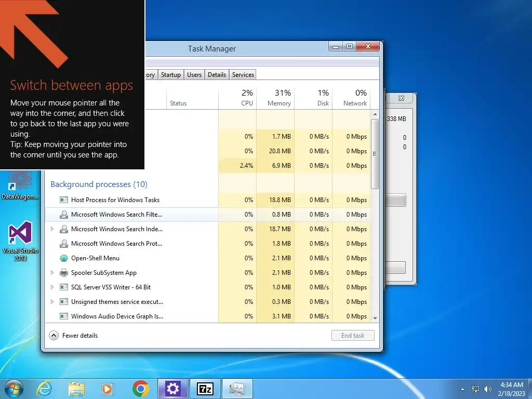Select the Microsoft Windows Search Protocol row

pos(208,244)
